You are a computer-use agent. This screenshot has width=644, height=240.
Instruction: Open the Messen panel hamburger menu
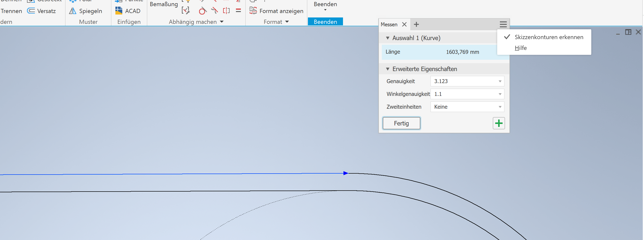click(504, 24)
